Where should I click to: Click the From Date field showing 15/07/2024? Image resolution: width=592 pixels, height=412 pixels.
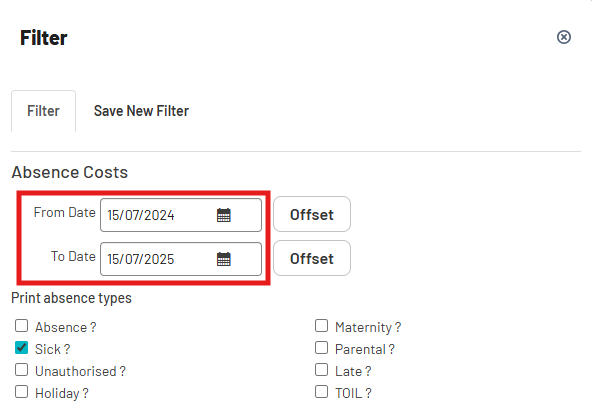[x=181, y=215]
